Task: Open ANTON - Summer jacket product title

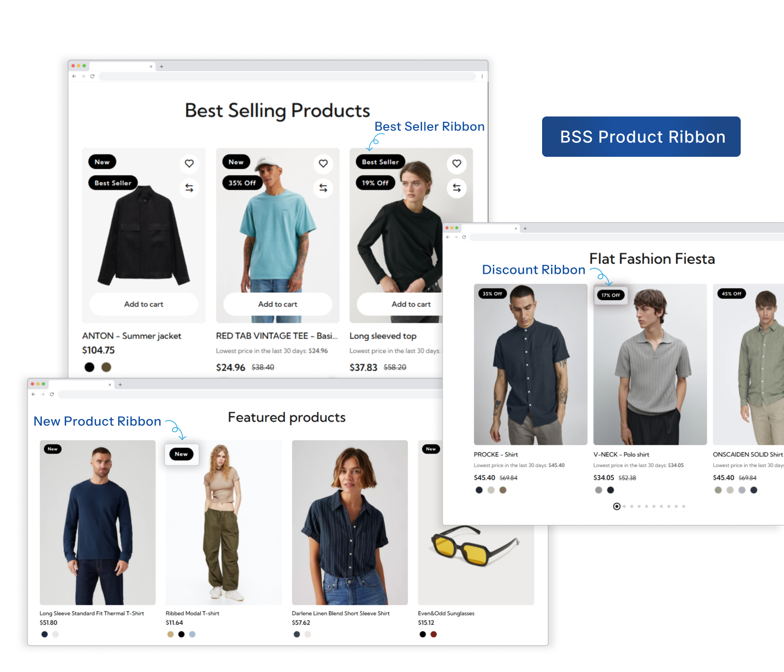Action: tap(131, 336)
